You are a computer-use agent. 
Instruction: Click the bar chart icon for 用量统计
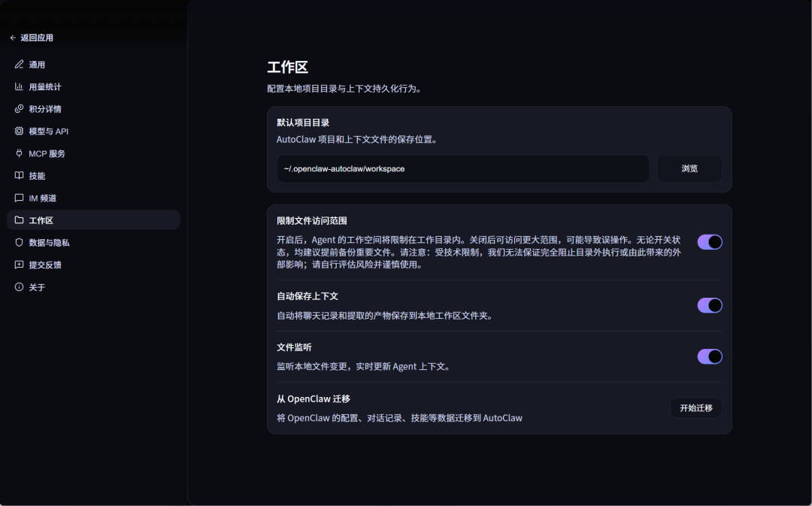(x=19, y=86)
